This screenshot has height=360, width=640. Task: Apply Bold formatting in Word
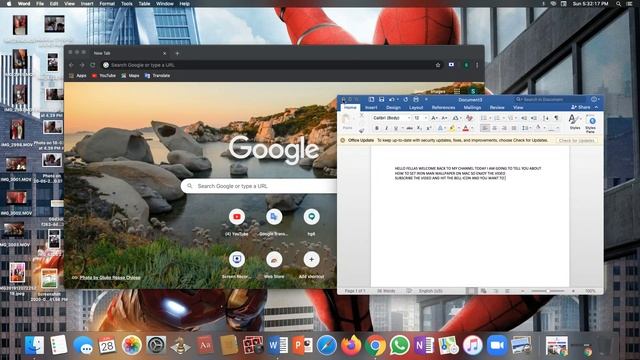(377, 128)
